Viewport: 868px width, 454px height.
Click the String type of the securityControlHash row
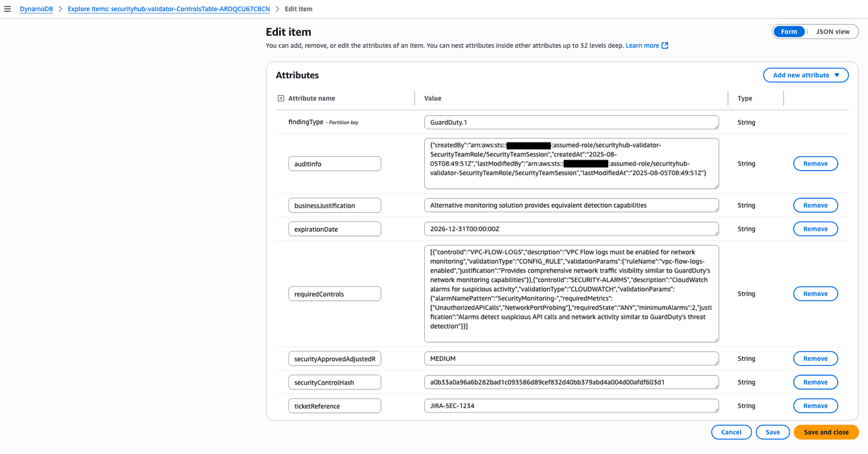click(746, 382)
